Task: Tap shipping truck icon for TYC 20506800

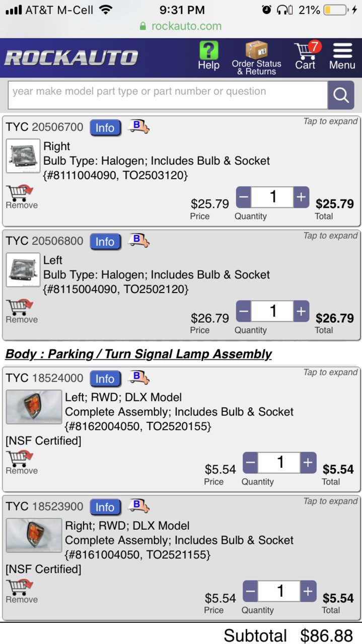Action: pyautogui.click(x=138, y=241)
